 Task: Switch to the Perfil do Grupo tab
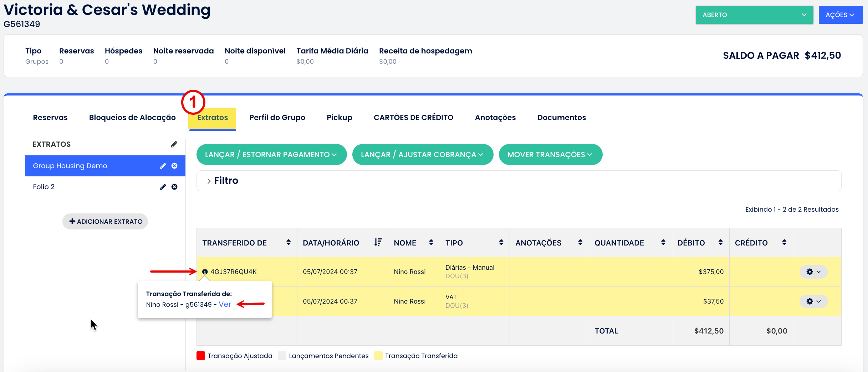(x=277, y=118)
